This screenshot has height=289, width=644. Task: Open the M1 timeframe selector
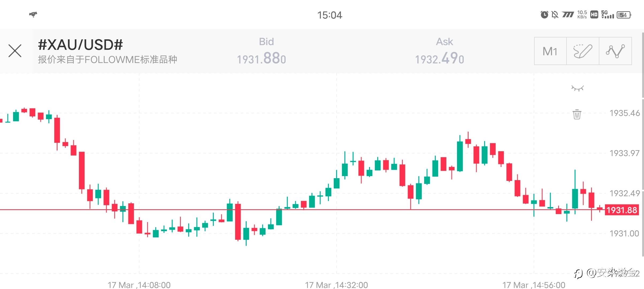tap(550, 51)
